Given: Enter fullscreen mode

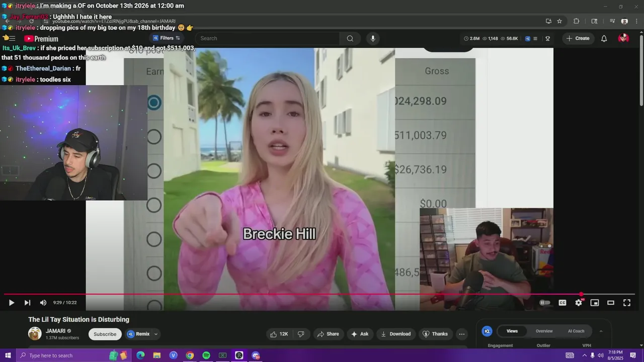Looking at the screenshot, I should tap(627, 303).
